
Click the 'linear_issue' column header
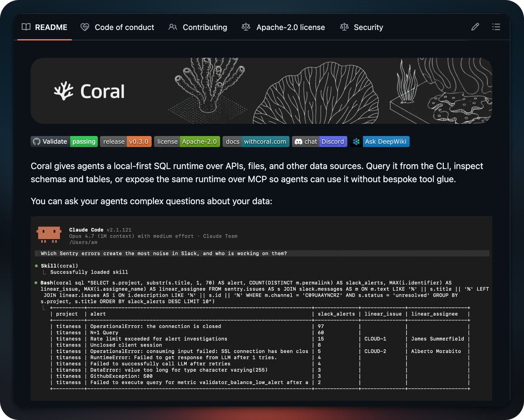pos(383,314)
